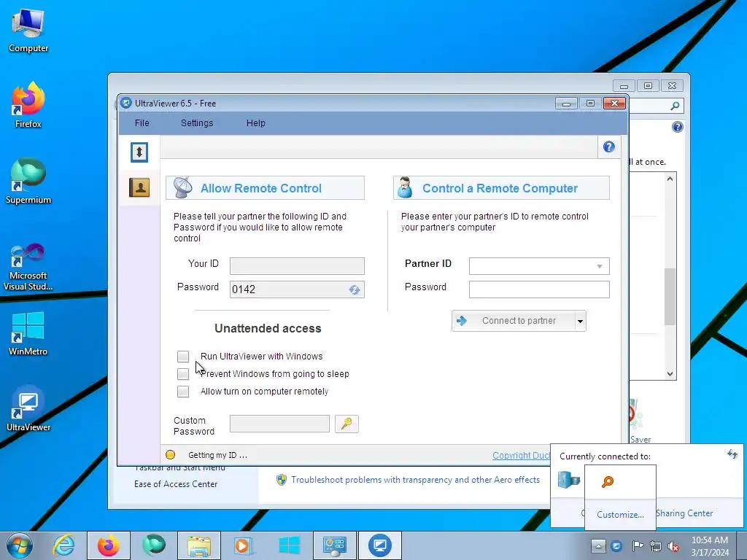Enable Prevent Windows from going to sleep
The width and height of the screenshot is (747, 560).
click(x=183, y=374)
